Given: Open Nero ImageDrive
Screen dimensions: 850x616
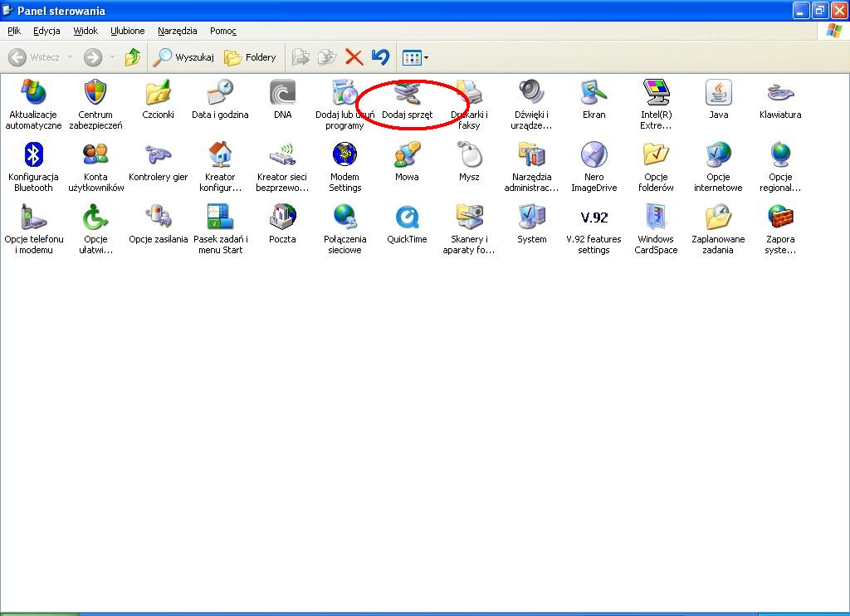Looking at the screenshot, I should pos(594,167).
